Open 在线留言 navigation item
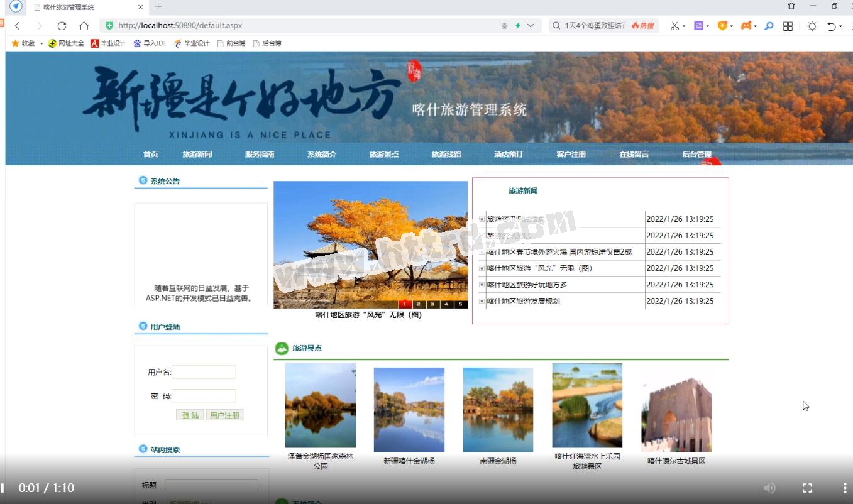This screenshot has width=853, height=504. [634, 154]
